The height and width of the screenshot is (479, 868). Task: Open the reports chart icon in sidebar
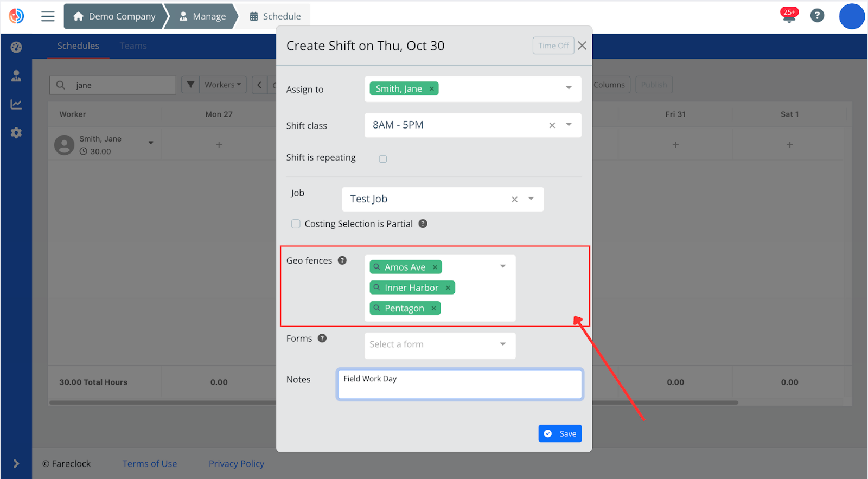point(16,104)
